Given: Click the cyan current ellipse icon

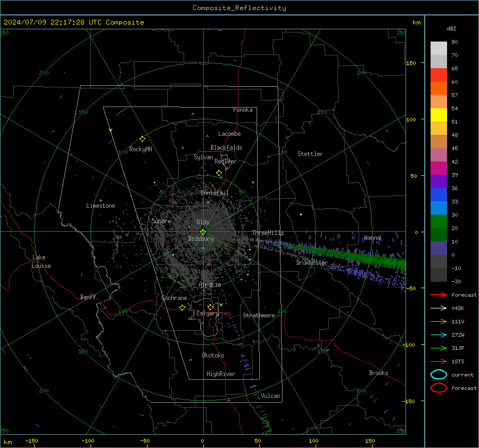Looking at the screenshot, I should pos(439,374).
